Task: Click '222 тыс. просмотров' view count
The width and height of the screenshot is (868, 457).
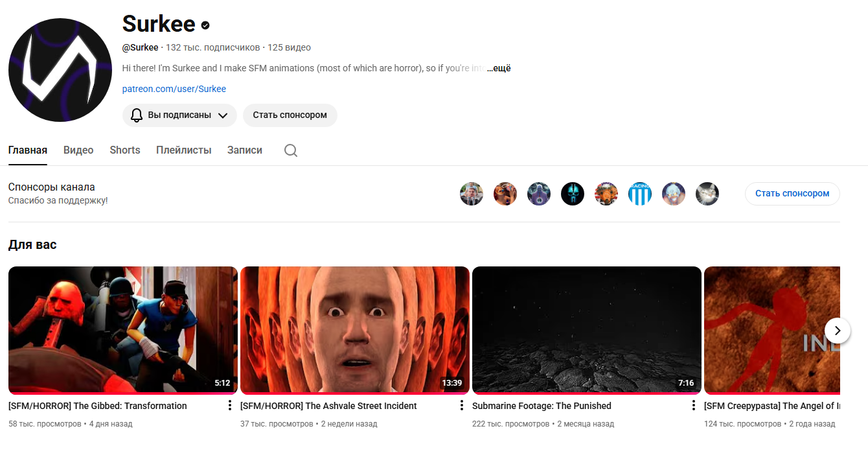Action: click(x=511, y=424)
